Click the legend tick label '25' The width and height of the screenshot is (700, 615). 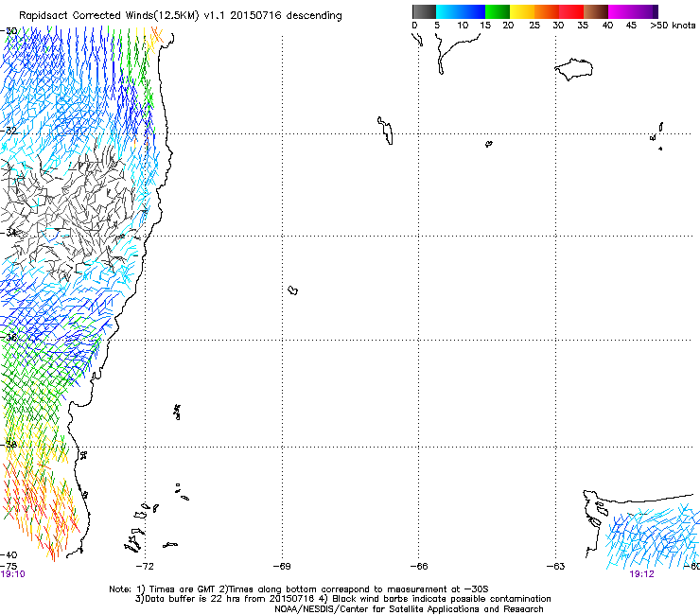pos(534,26)
